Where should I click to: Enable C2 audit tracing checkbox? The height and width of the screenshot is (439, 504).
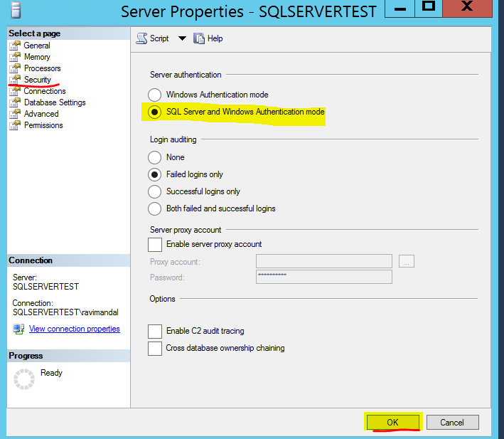point(155,331)
